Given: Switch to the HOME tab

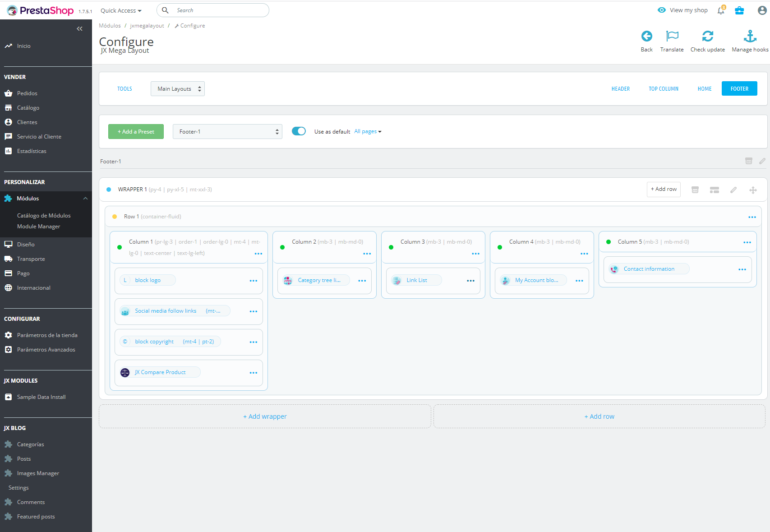Looking at the screenshot, I should pyautogui.click(x=705, y=89).
